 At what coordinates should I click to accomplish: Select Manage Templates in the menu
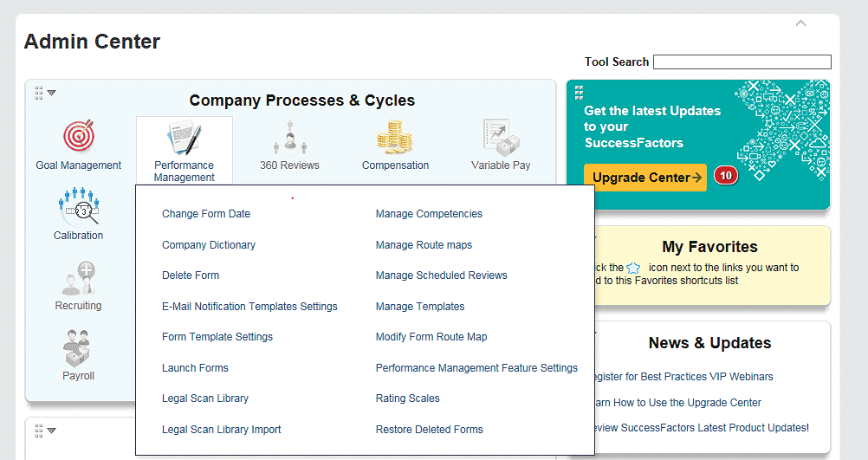pos(420,307)
